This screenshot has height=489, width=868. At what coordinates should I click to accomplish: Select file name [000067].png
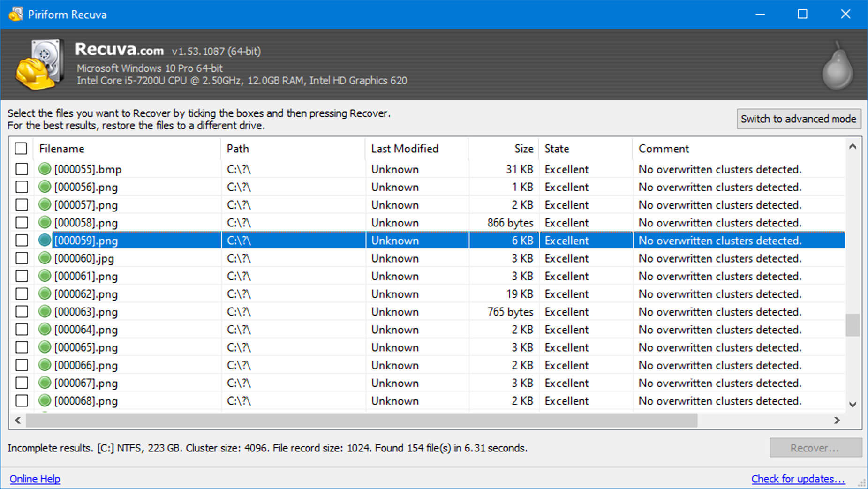tap(86, 383)
